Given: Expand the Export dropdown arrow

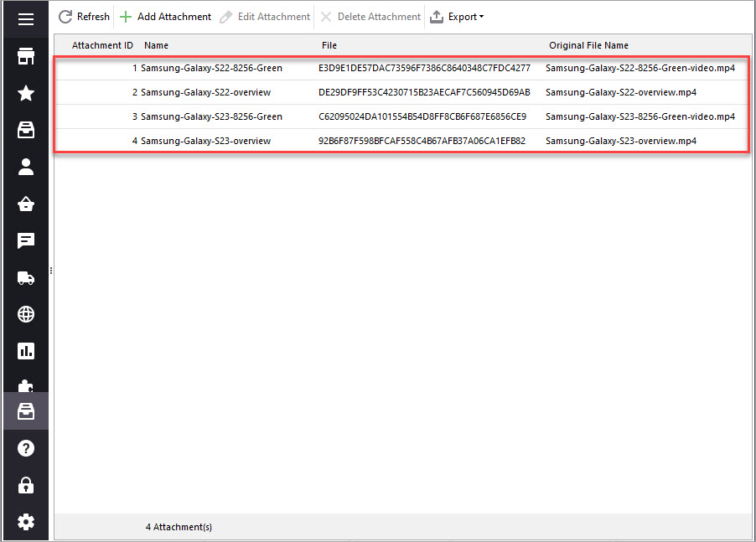Looking at the screenshot, I should (x=481, y=17).
